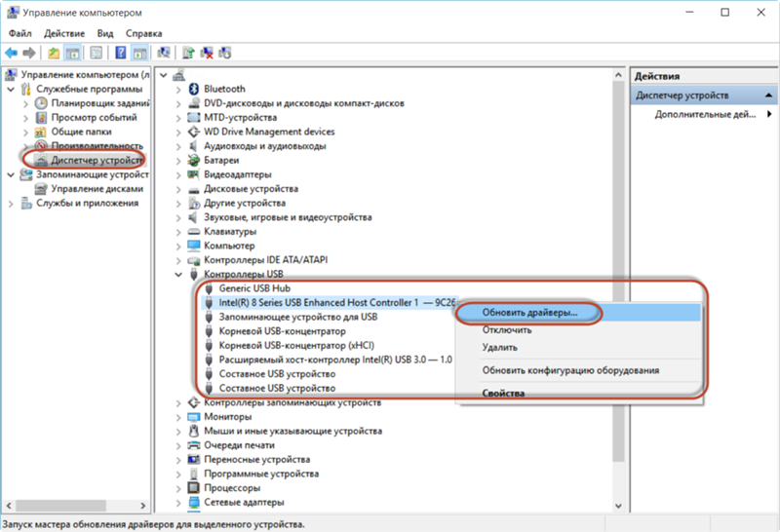Click the Generic USB Hub plug icon
780x532 pixels.
tap(209, 288)
